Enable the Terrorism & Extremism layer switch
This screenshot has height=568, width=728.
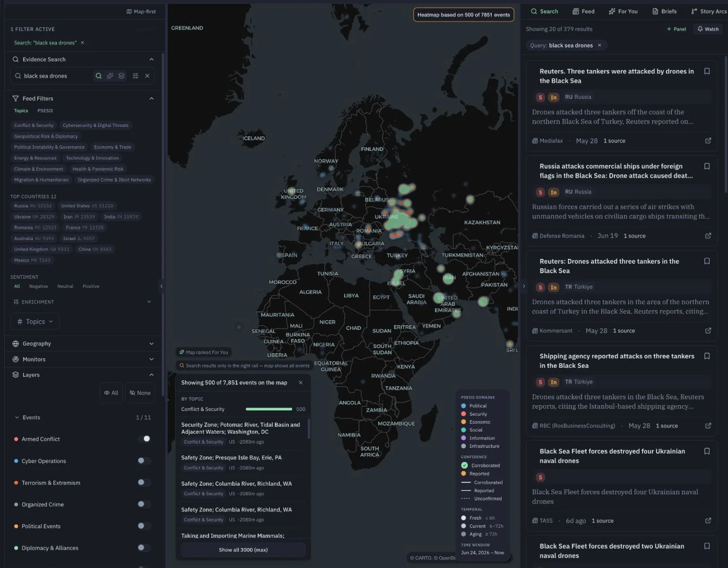pyautogui.click(x=144, y=482)
